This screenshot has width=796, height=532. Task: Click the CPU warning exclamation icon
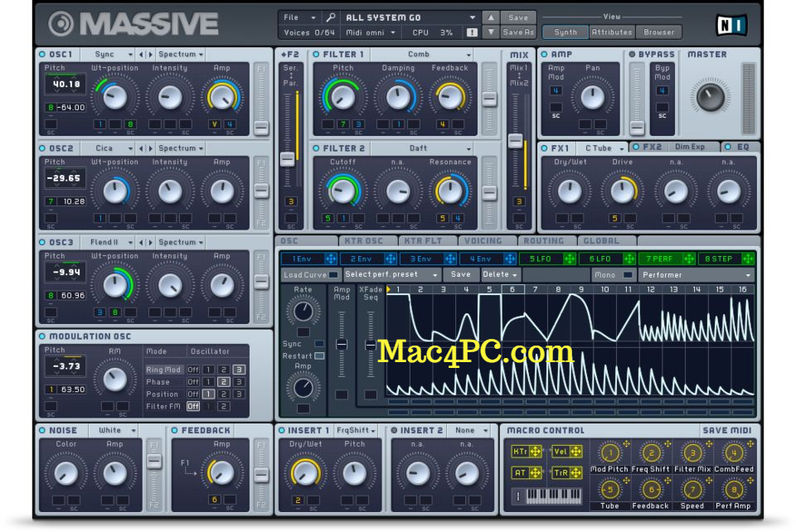click(472, 32)
